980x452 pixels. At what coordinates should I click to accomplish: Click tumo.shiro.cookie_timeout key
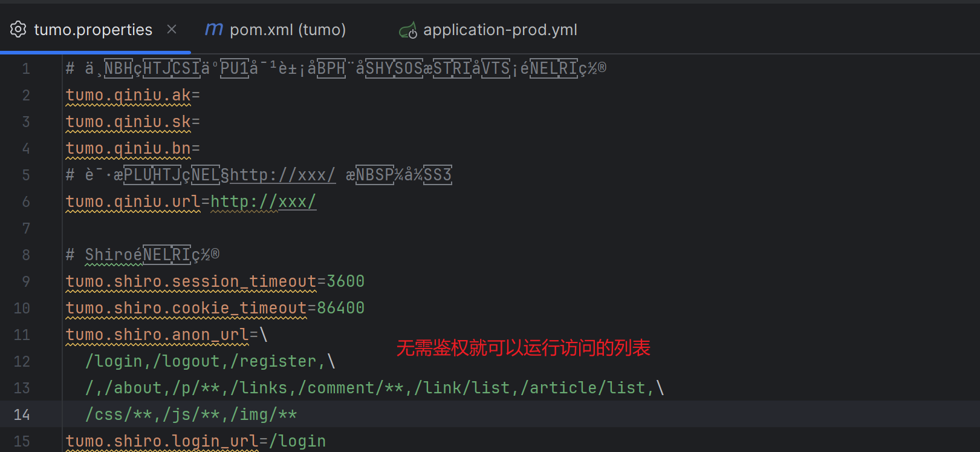pyautogui.click(x=186, y=308)
